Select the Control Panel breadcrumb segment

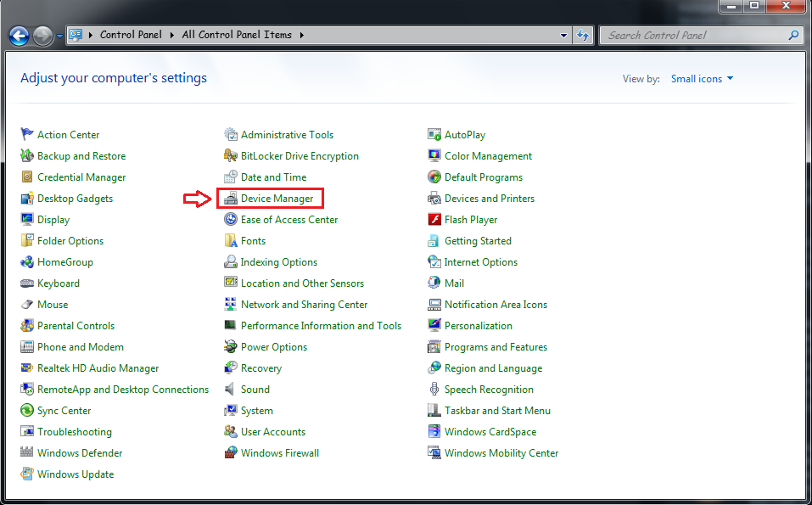pos(131,35)
